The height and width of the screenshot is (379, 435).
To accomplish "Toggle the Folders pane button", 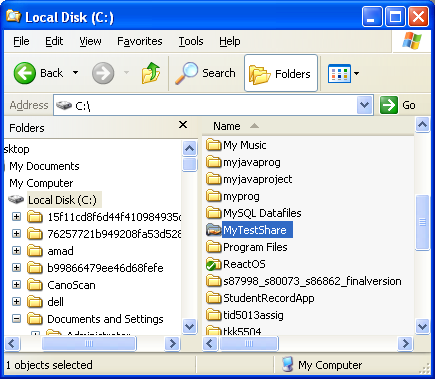I will pos(281,73).
